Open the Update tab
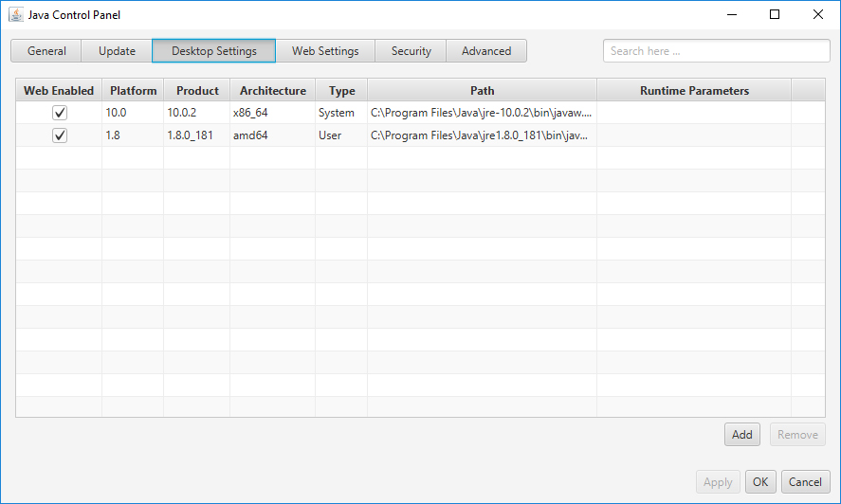841x504 pixels. pos(117,51)
